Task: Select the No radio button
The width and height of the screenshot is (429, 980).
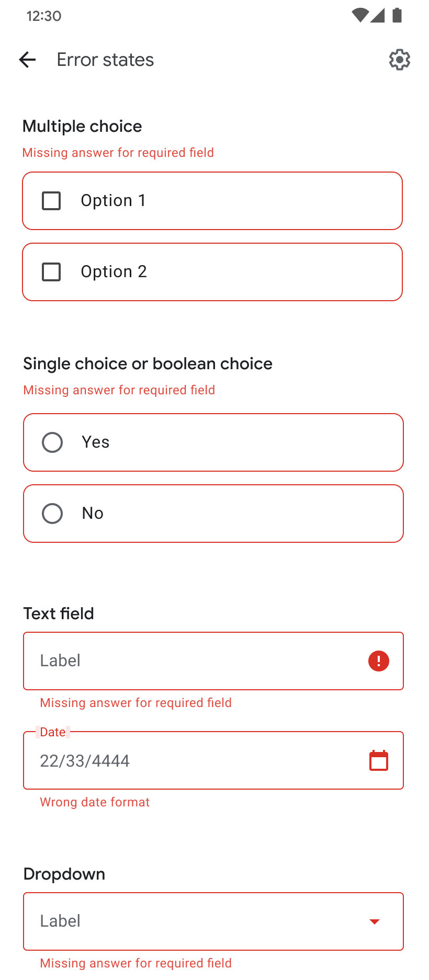Action: pyautogui.click(x=52, y=513)
